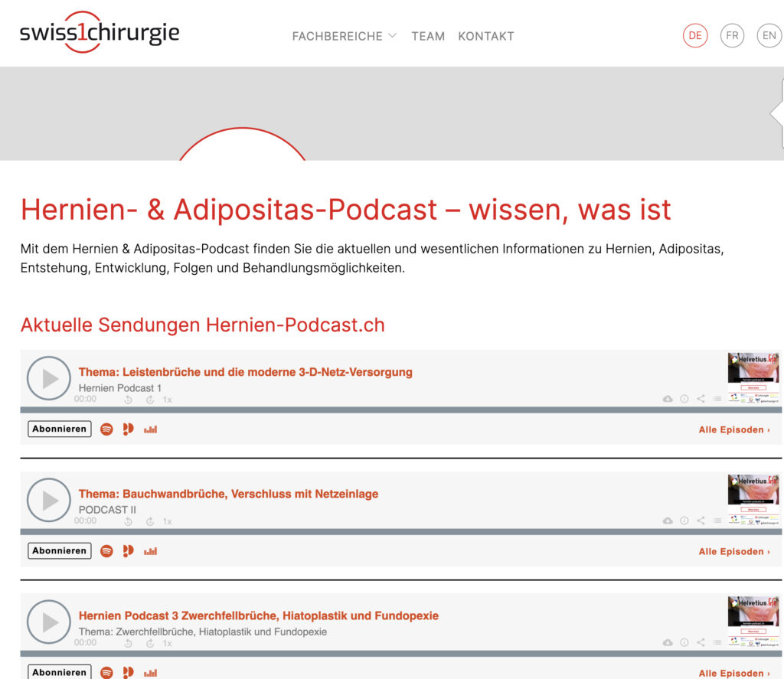Open Deezer bars icon in PODCAST II row

[150, 551]
